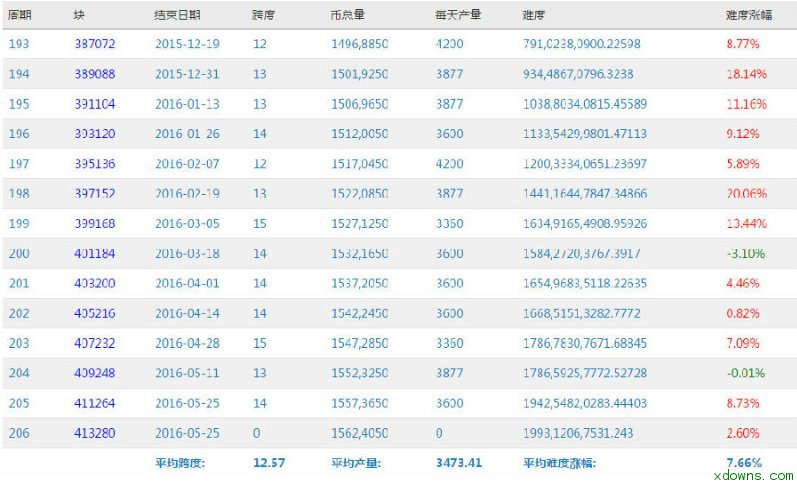Select difficulty 1654,9683,5118.22635
This screenshot has width=797, height=484.
pyautogui.click(x=585, y=283)
